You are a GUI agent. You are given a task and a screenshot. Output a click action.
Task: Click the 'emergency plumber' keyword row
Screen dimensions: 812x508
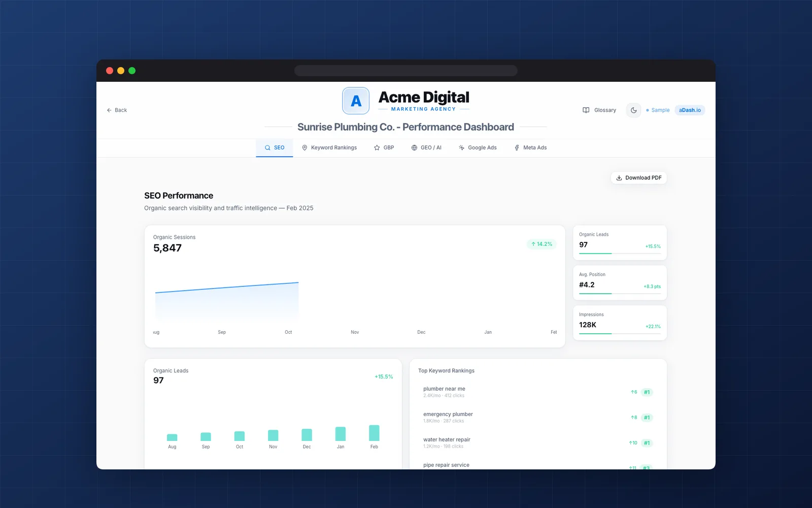pyautogui.click(x=538, y=418)
